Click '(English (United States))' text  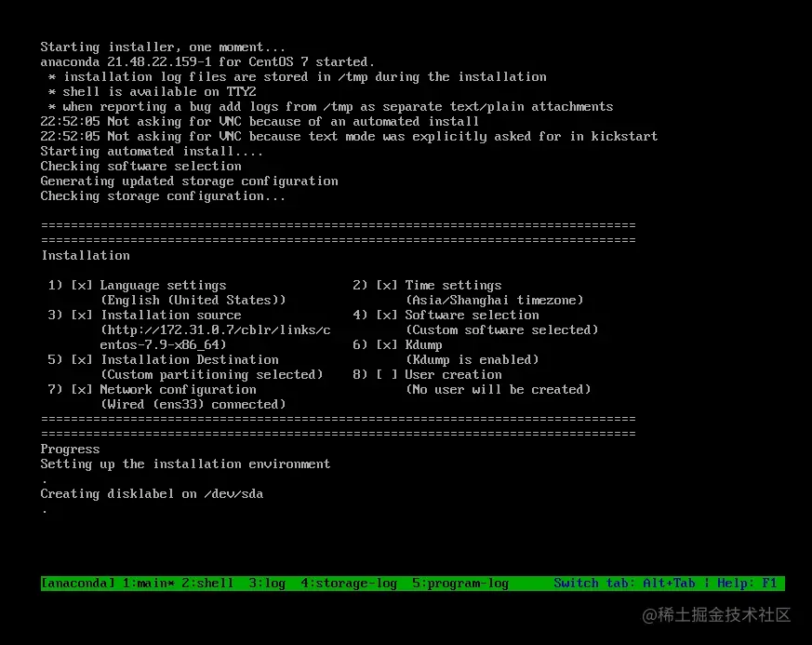click(x=193, y=301)
